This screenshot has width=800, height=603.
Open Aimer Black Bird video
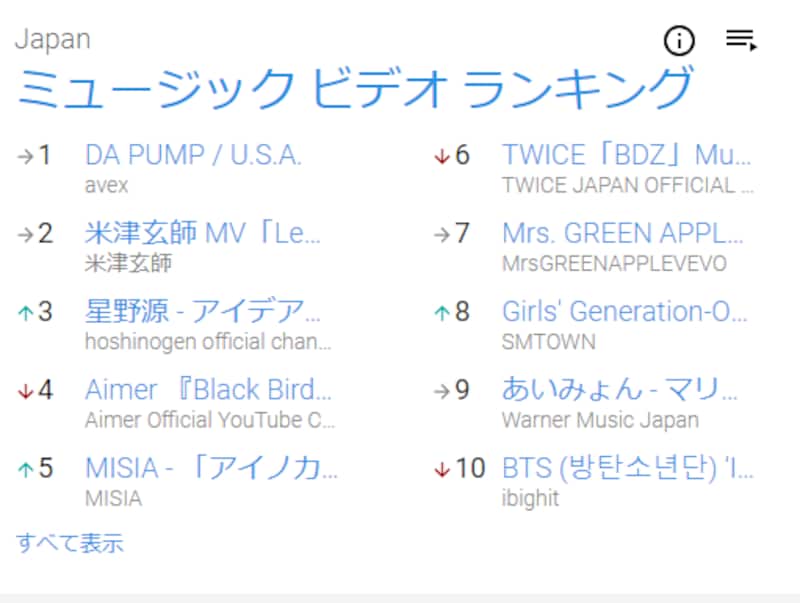click(209, 389)
